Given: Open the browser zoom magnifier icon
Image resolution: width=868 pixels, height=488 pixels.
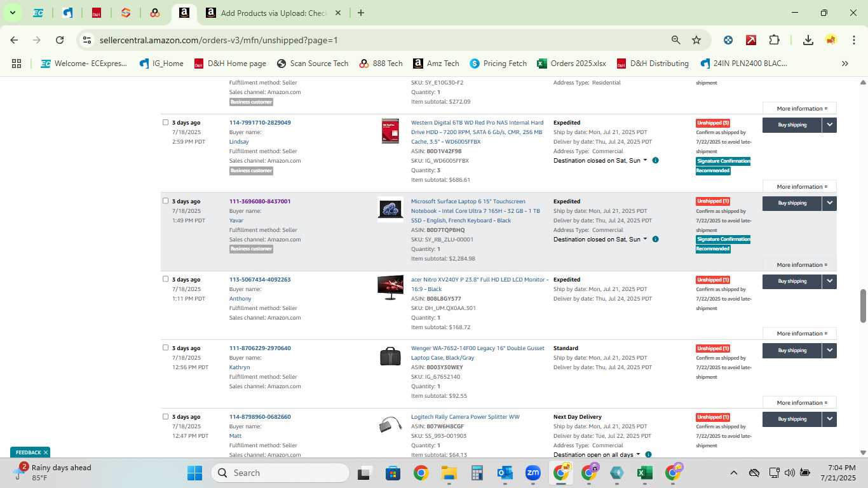Looking at the screenshot, I should coord(676,40).
